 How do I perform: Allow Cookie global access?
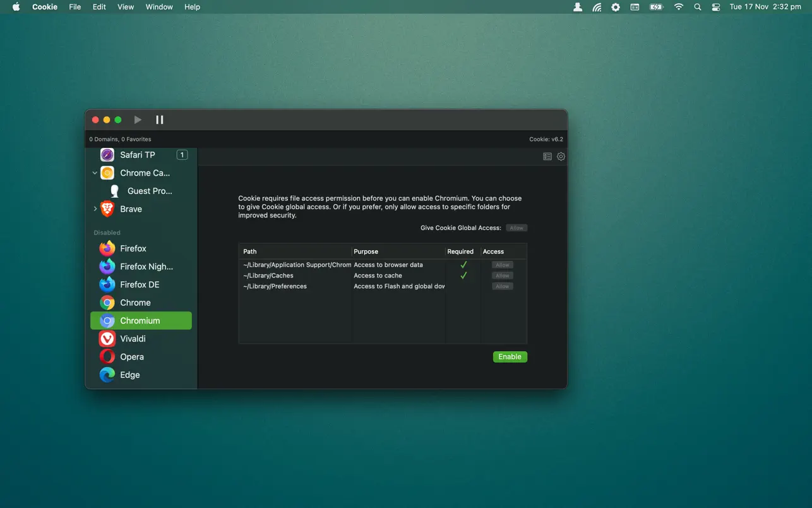point(516,227)
